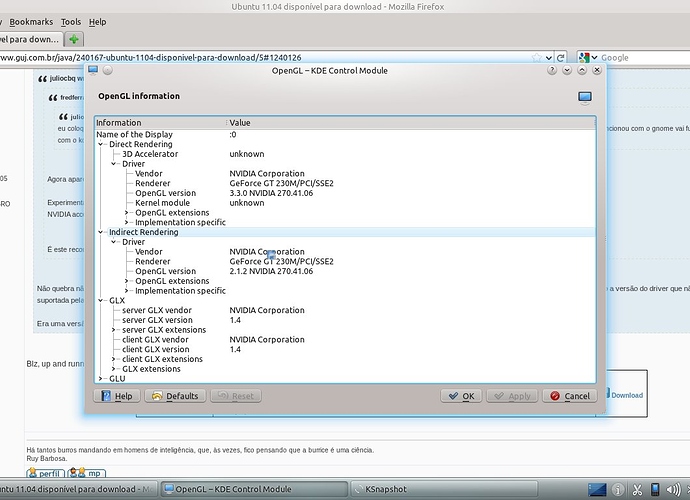Expand the GLX extensions node

click(x=114, y=369)
